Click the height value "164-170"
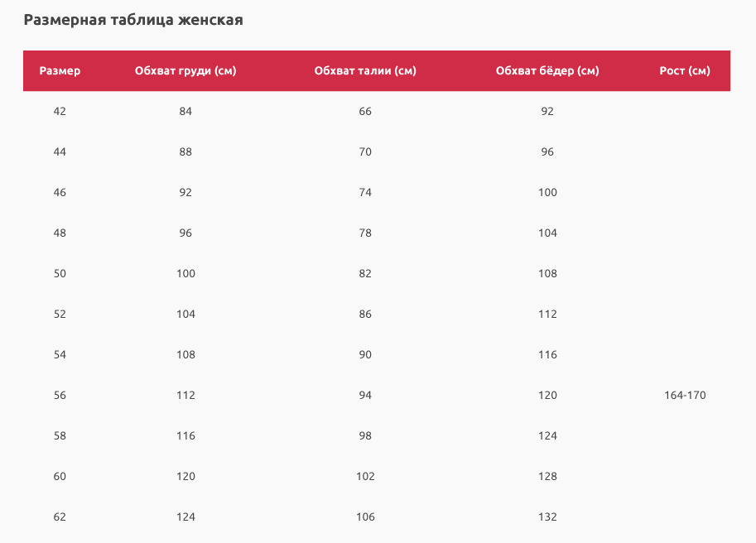This screenshot has width=756, height=543. click(685, 396)
